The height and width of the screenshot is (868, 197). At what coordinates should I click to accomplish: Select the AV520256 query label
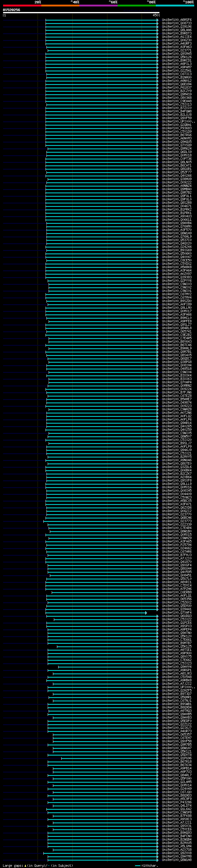pos(11,10)
